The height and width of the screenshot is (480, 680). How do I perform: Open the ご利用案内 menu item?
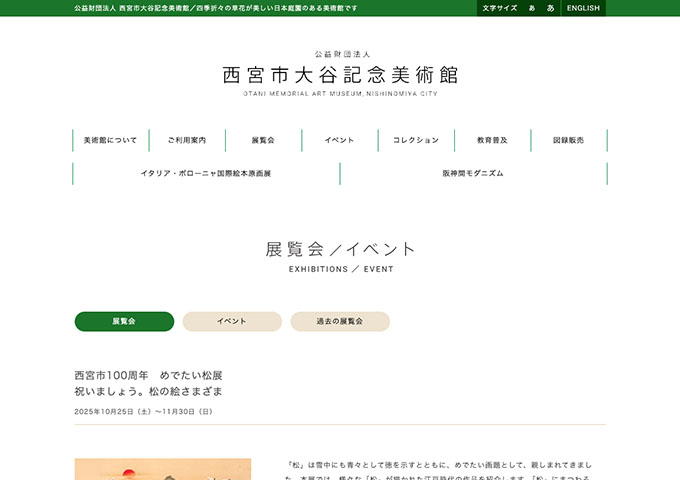pos(187,140)
